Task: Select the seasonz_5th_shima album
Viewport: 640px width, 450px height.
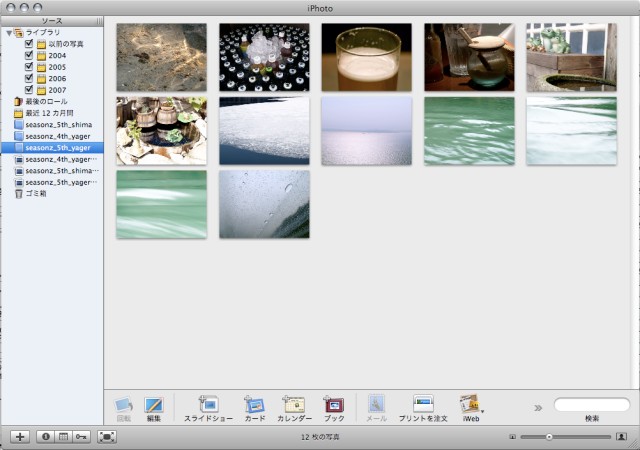Action: (58, 124)
